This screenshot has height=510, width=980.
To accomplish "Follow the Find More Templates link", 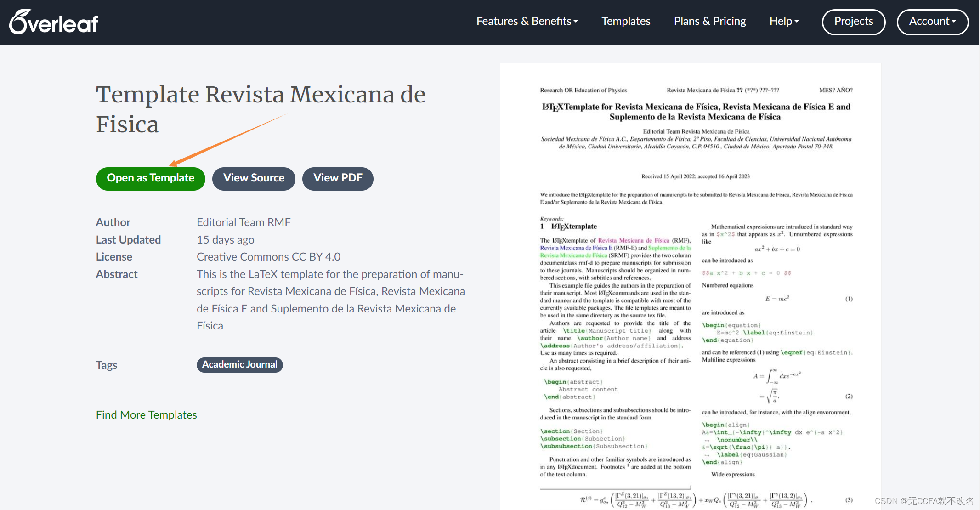I will (x=146, y=415).
